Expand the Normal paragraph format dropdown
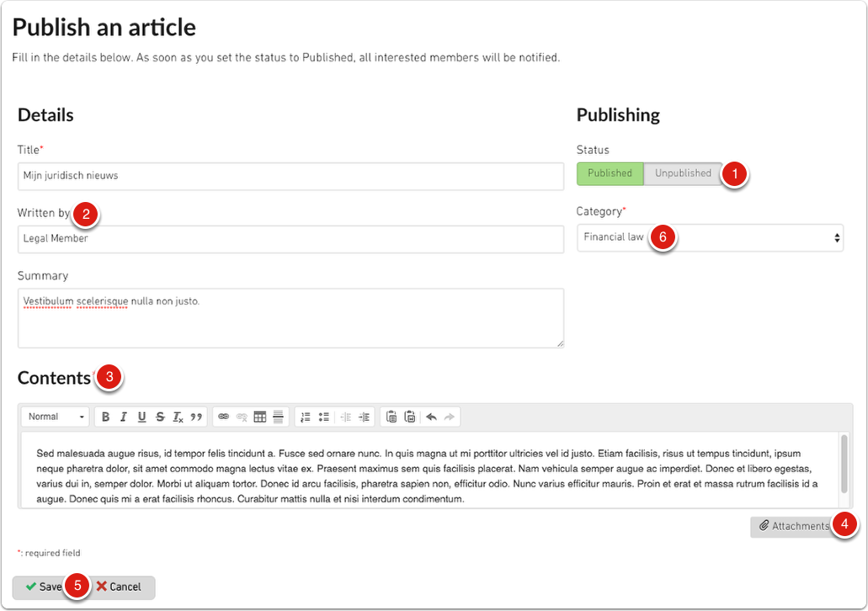Viewport: 868px width, 611px height. click(x=56, y=417)
